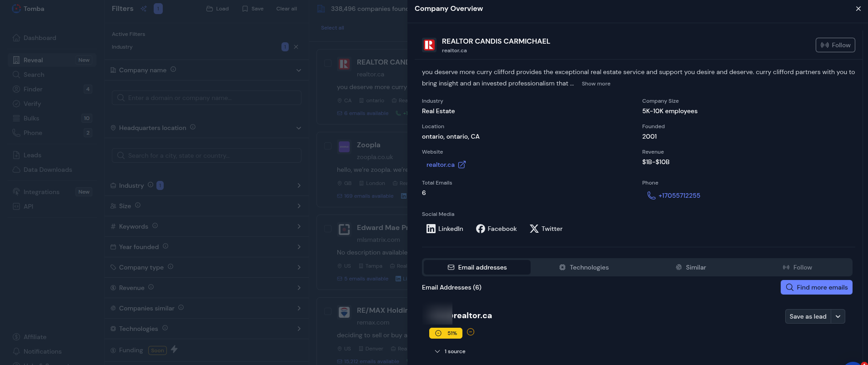The image size is (868, 365).
Task: Click the phone icon beside +17055712255
Action: (651, 195)
